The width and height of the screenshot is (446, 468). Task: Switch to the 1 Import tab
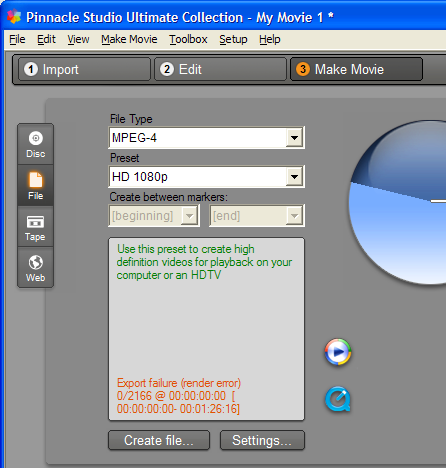click(x=84, y=69)
